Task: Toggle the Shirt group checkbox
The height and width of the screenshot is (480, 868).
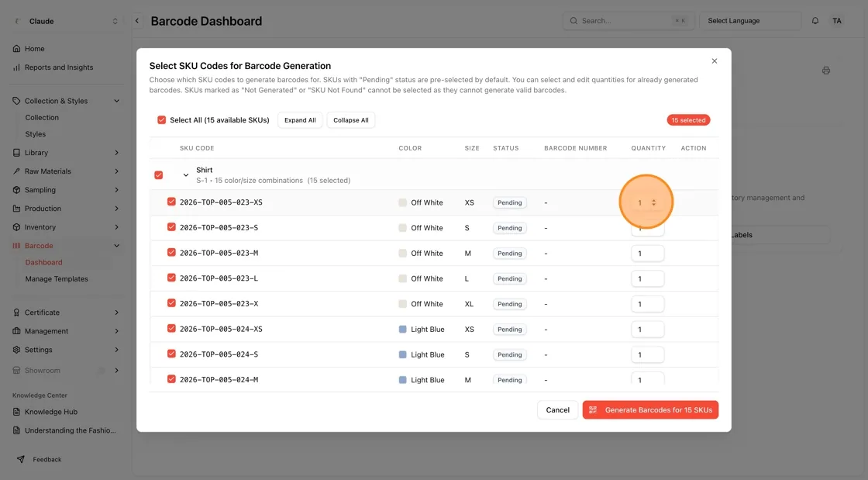Action: [x=159, y=175]
